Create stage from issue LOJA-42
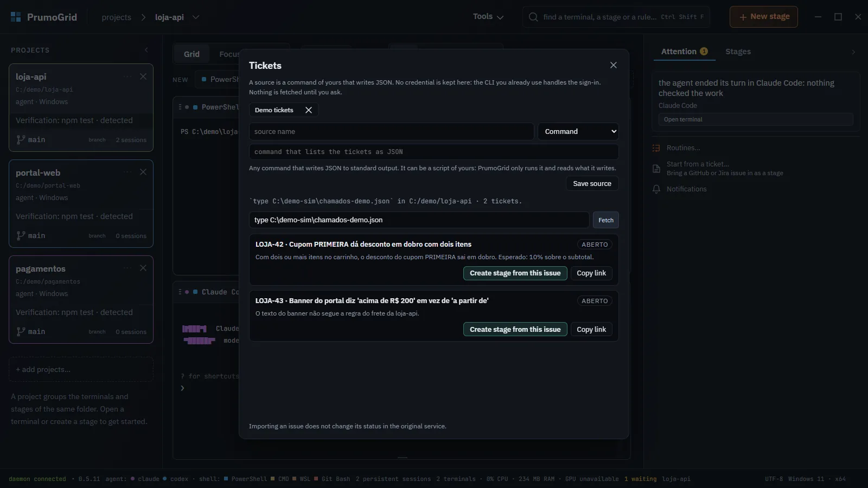Screen dimensions: 868x488 tap(515, 273)
